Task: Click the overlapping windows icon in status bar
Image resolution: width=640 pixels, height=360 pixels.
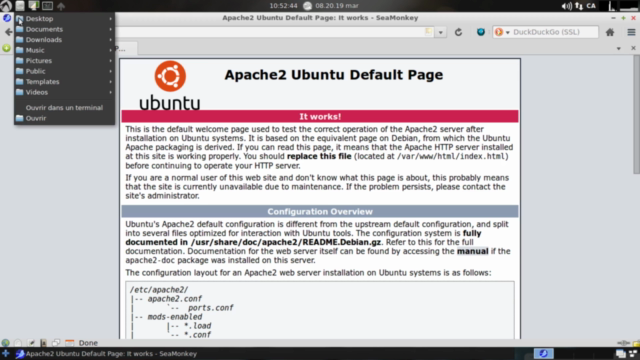Action: pyautogui.click(x=56, y=343)
